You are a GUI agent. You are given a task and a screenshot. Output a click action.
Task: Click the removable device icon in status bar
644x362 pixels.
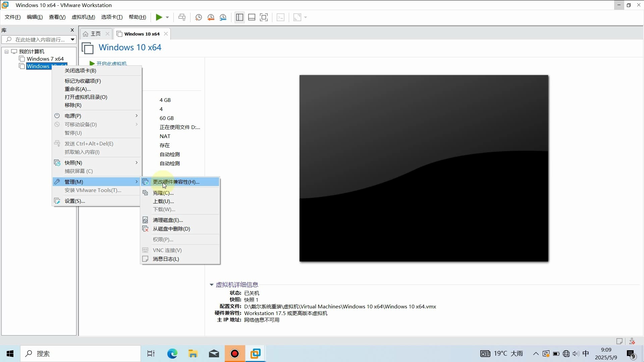tap(632, 341)
